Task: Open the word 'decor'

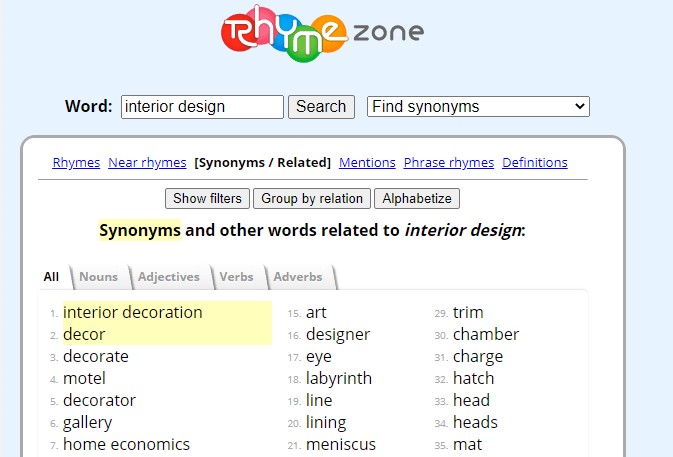Action: (x=84, y=334)
